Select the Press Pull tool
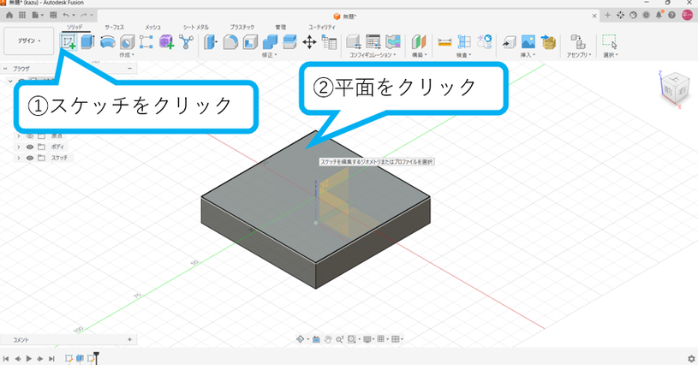Image resolution: width=698 pixels, height=365 pixels. pyautogui.click(x=210, y=42)
